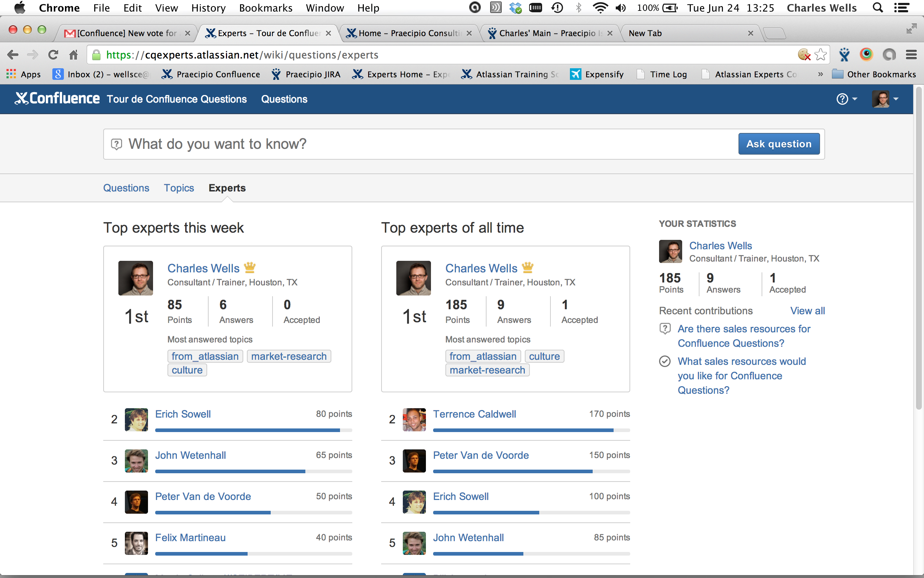Click the browser Forward arrow
Screen dimensions: 924x578
point(33,55)
